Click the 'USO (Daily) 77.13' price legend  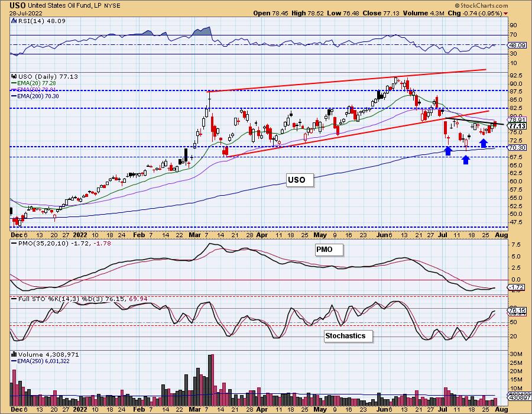pyautogui.click(x=48, y=77)
